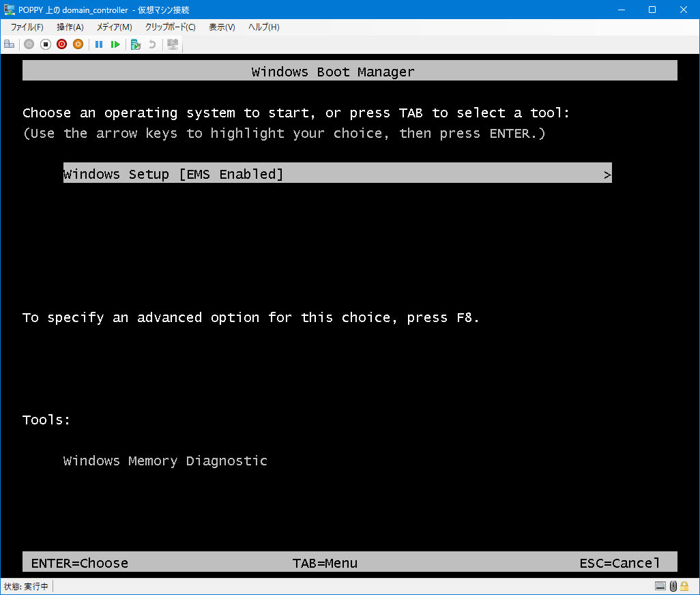Open the メディア(M) menu
This screenshot has width=700, height=595.
pos(115,27)
